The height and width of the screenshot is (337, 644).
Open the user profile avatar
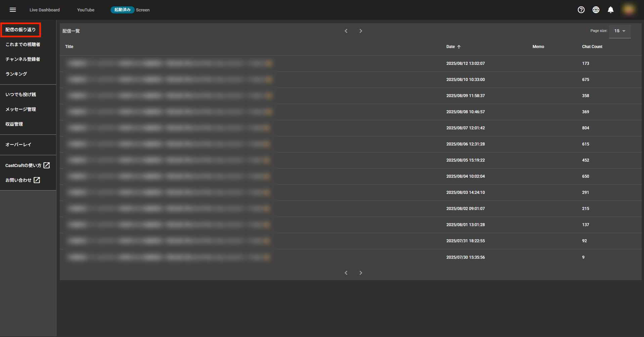coord(629,9)
